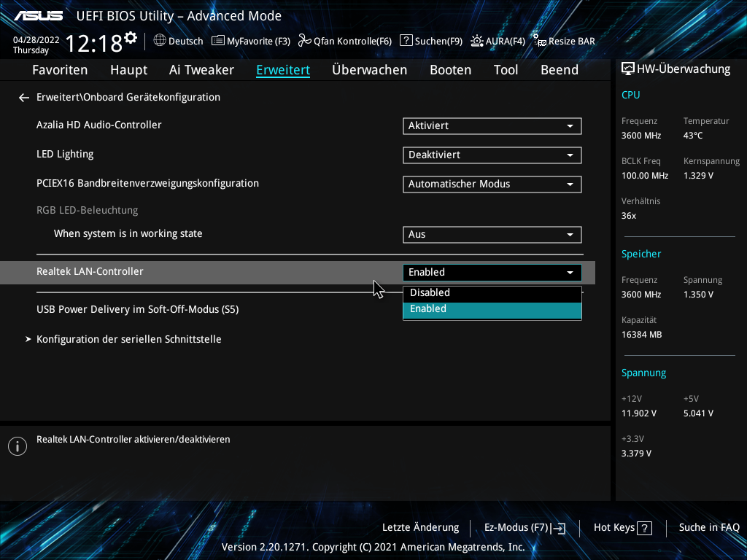Open the Beend tab
This screenshot has width=747, height=560.
coord(560,70)
